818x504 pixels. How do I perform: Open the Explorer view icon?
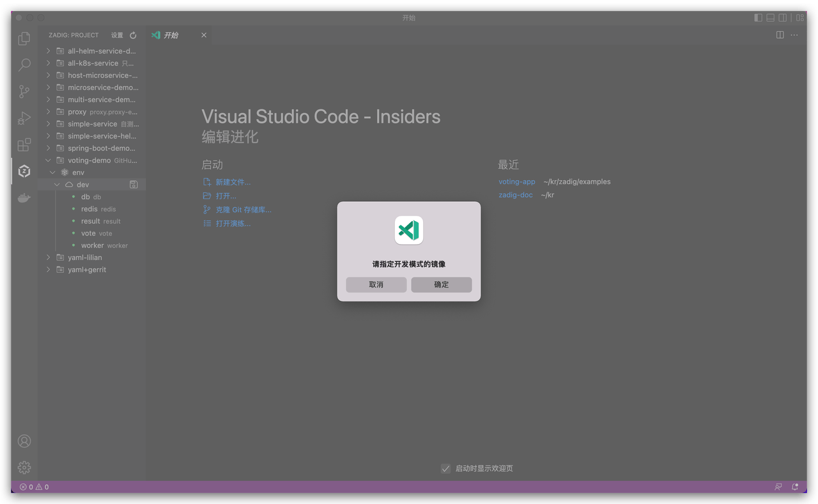[24, 38]
